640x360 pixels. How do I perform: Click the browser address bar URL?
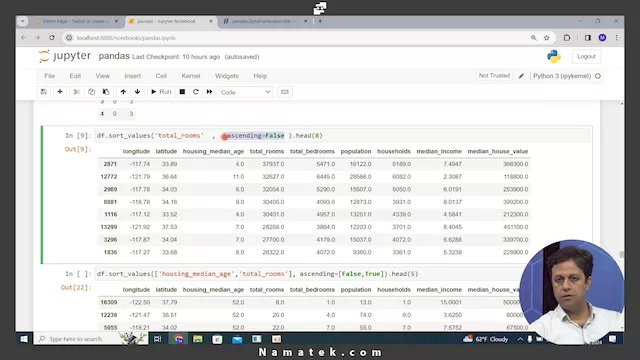point(126,38)
